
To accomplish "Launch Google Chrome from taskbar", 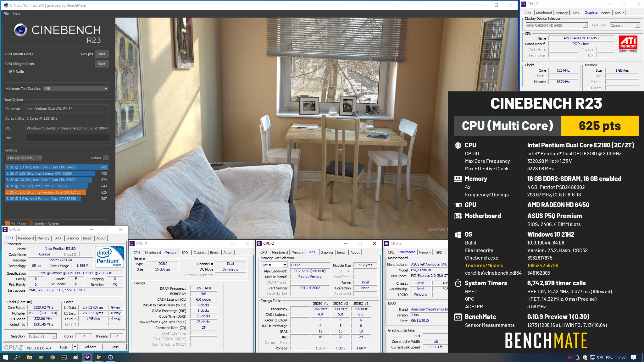I will [x=53, y=357].
